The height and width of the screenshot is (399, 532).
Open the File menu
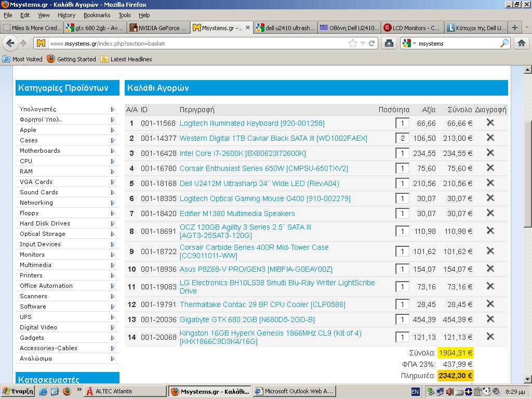tap(8, 15)
